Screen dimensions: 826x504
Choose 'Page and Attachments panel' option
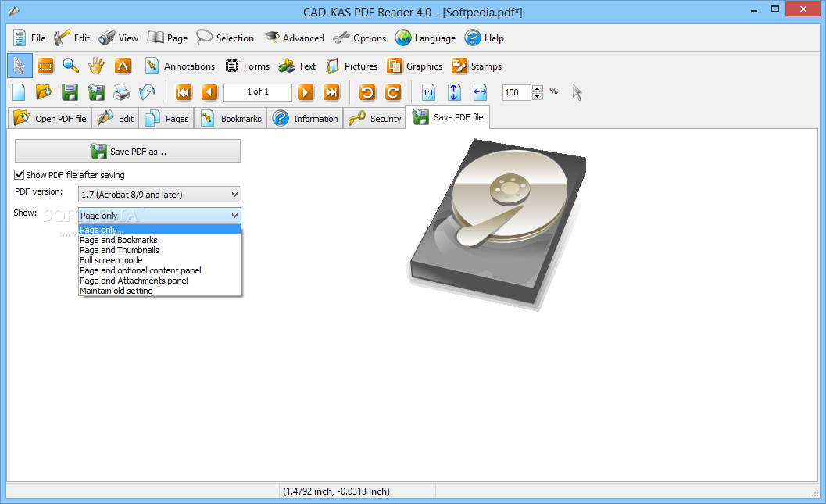pyautogui.click(x=159, y=281)
